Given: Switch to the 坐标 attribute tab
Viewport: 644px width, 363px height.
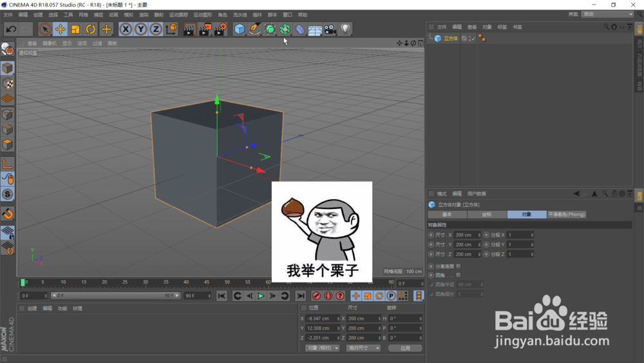Looking at the screenshot, I should point(487,215).
